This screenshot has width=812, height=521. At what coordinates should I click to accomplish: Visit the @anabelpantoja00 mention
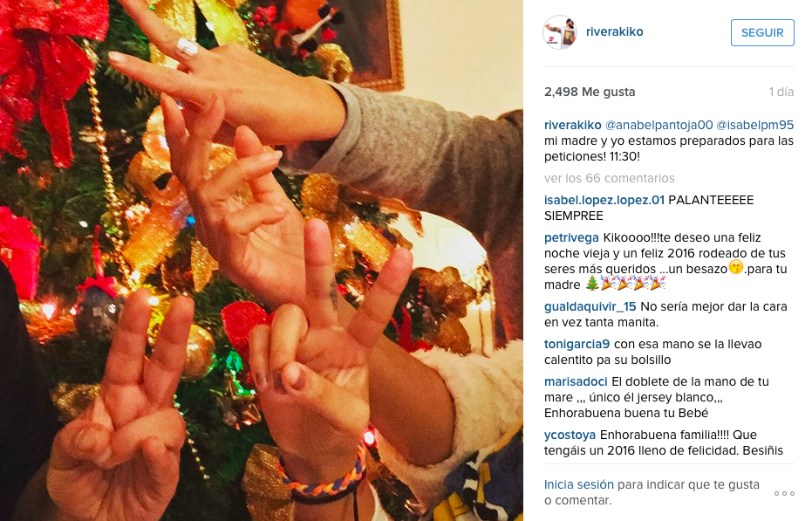pos(658,125)
